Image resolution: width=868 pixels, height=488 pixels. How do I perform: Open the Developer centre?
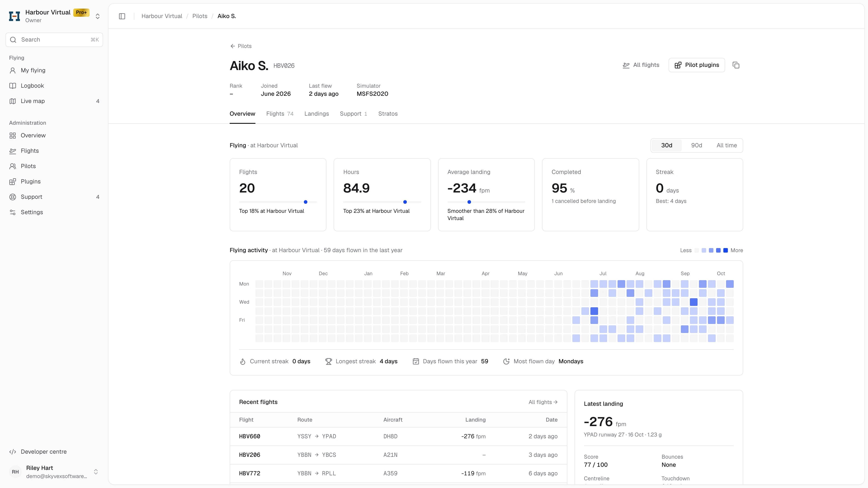pos(54,452)
